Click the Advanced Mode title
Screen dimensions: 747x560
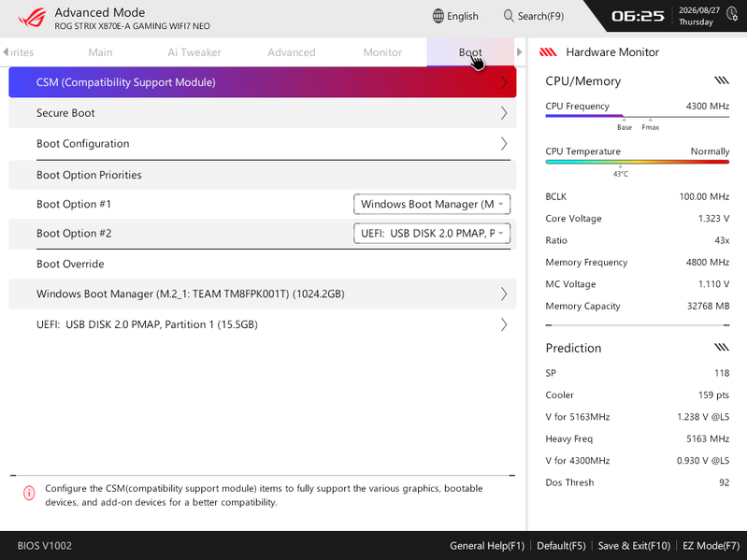(x=99, y=12)
